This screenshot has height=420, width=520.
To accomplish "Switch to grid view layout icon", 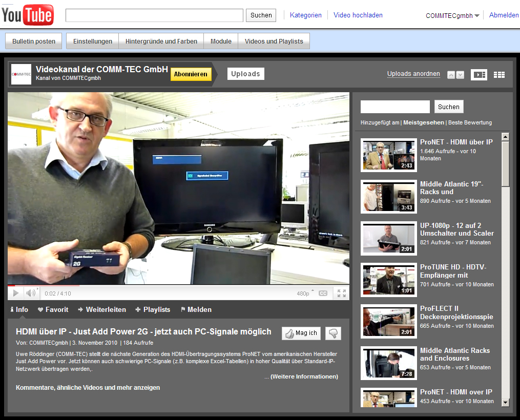I will (x=499, y=75).
